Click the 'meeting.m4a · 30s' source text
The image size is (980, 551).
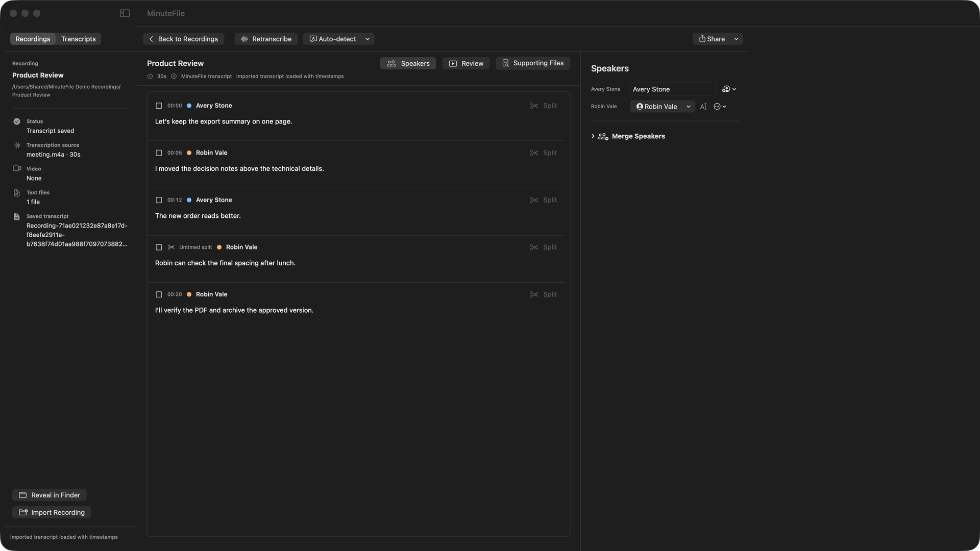pyautogui.click(x=54, y=155)
